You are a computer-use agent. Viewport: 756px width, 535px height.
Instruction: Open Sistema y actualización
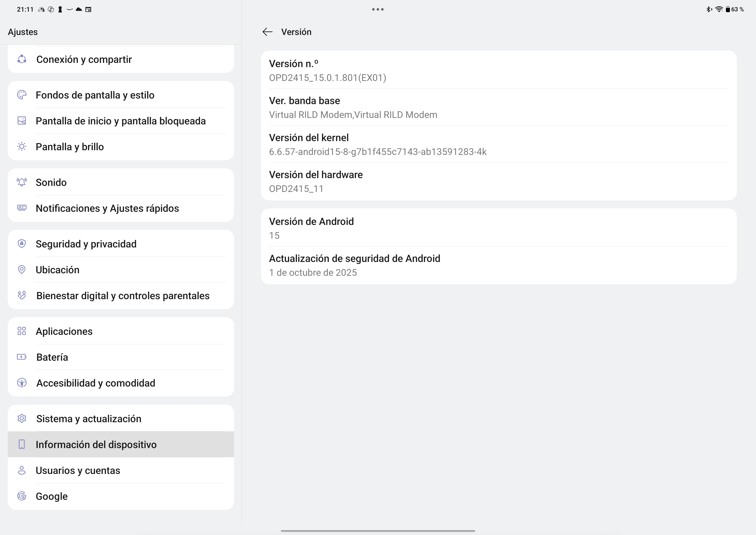121,418
